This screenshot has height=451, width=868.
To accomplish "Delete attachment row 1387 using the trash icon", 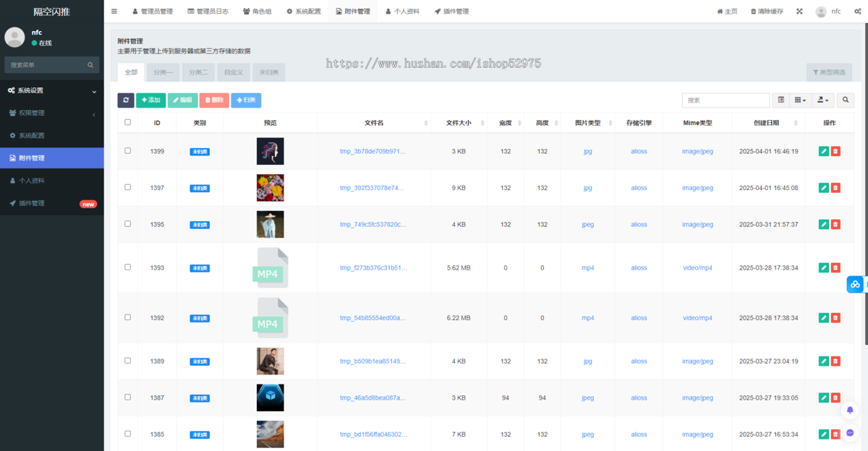I will [835, 398].
